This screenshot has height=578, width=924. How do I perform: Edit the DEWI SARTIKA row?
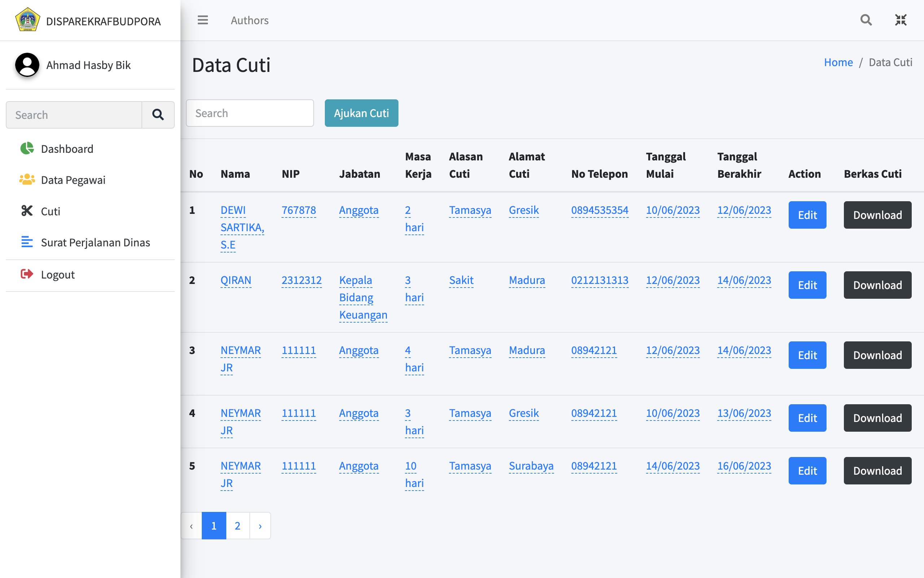click(x=807, y=215)
